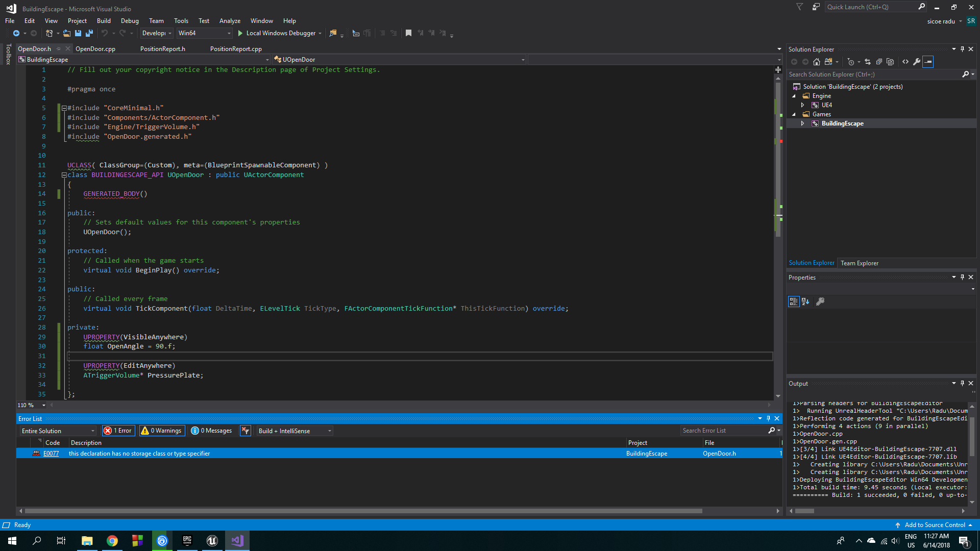This screenshot has width=980, height=551.
Task: Select the Sync with Active Document icon
Action: point(868,62)
